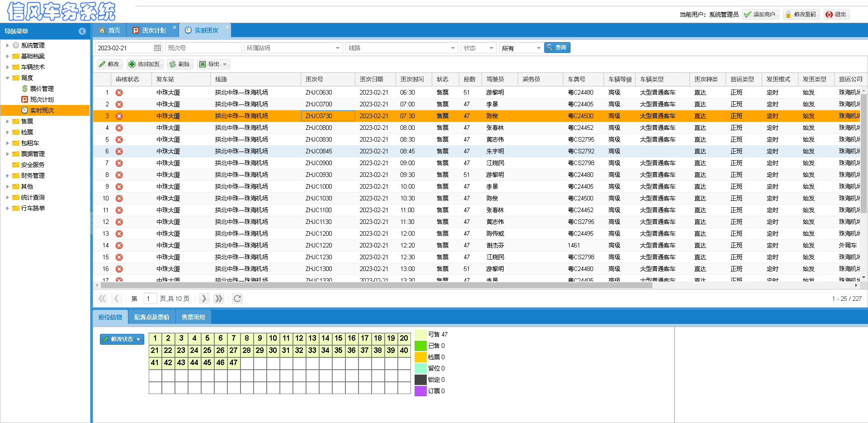Image resolution: width=868 pixels, height=423 pixels.
Task: Click the green 已售 legend swatch
Action: pyautogui.click(x=420, y=346)
